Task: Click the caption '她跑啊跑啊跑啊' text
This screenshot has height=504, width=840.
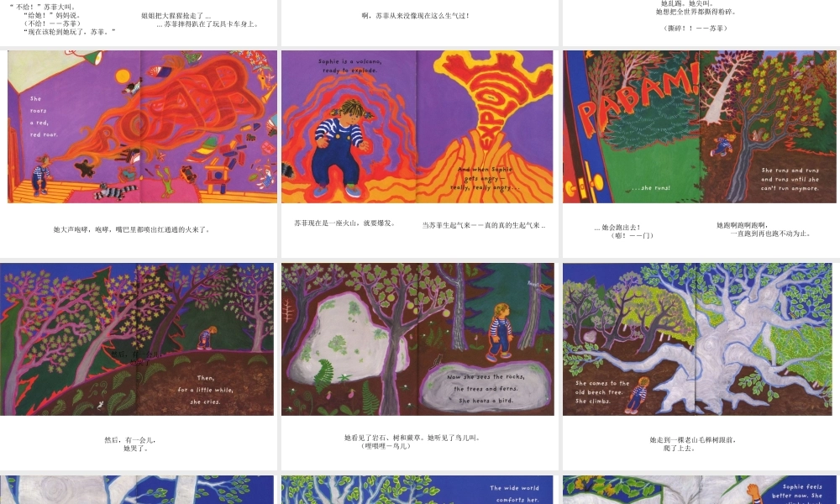Action: [x=763, y=229]
